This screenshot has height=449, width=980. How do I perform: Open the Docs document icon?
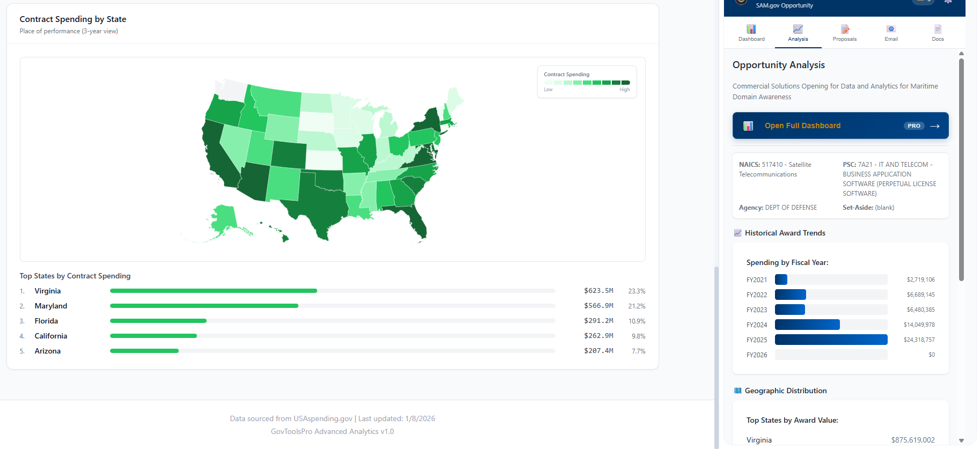click(x=938, y=29)
